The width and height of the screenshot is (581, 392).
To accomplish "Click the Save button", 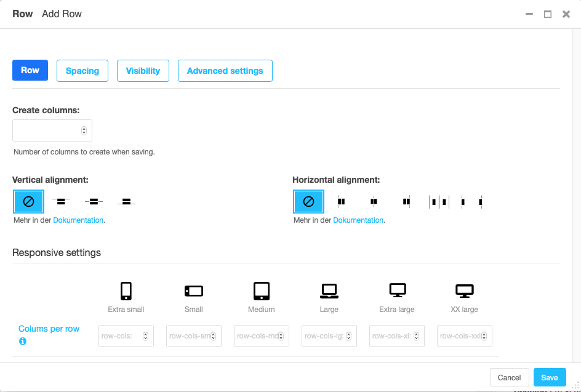I will click(550, 377).
